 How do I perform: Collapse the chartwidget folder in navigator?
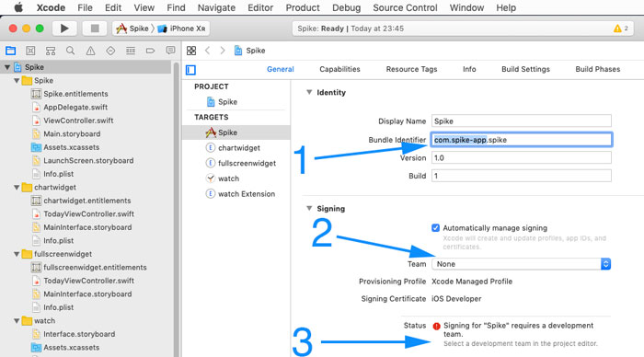(x=17, y=188)
